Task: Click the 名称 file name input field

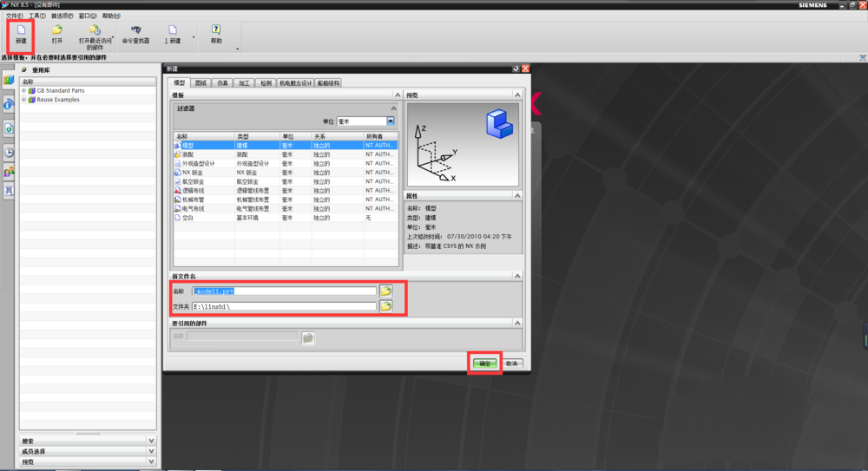Action: (x=284, y=291)
